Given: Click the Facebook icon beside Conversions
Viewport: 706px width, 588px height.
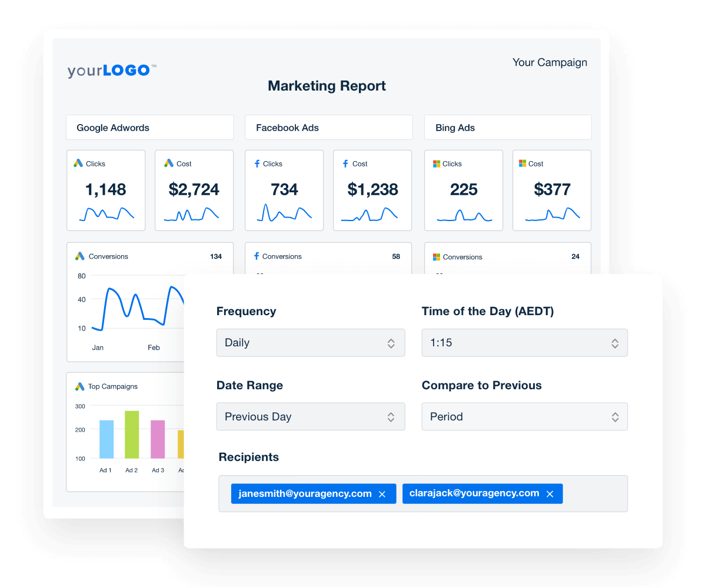Looking at the screenshot, I should click(x=257, y=256).
